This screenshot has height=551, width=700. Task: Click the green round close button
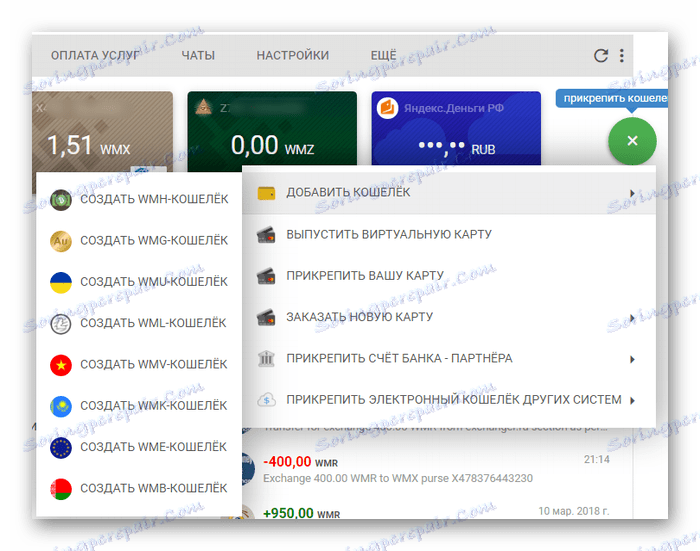(632, 141)
